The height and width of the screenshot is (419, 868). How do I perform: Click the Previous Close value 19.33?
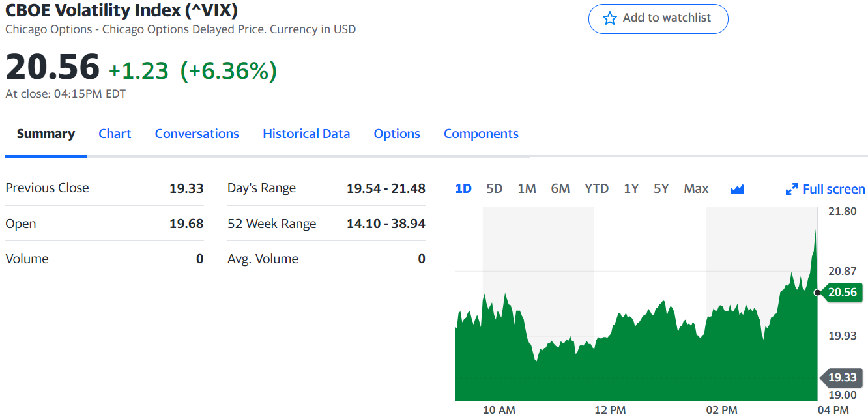pos(186,188)
